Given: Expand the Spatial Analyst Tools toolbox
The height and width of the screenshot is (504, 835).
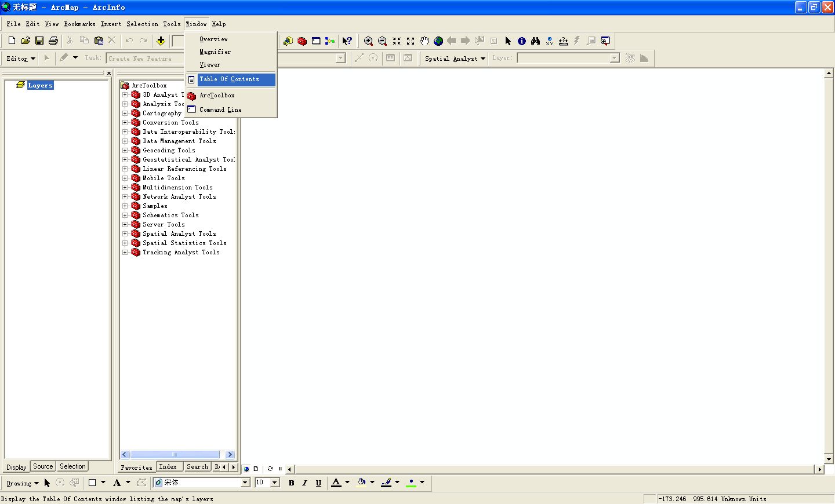Looking at the screenshot, I should pyautogui.click(x=125, y=233).
